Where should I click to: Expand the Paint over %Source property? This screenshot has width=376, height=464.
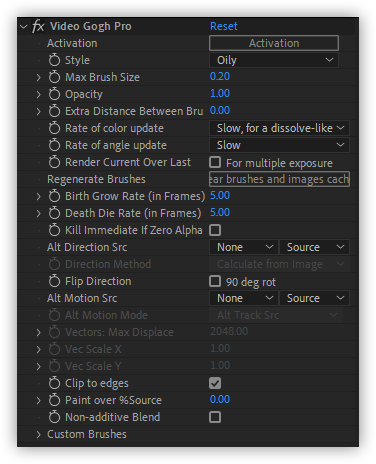pos(39,400)
